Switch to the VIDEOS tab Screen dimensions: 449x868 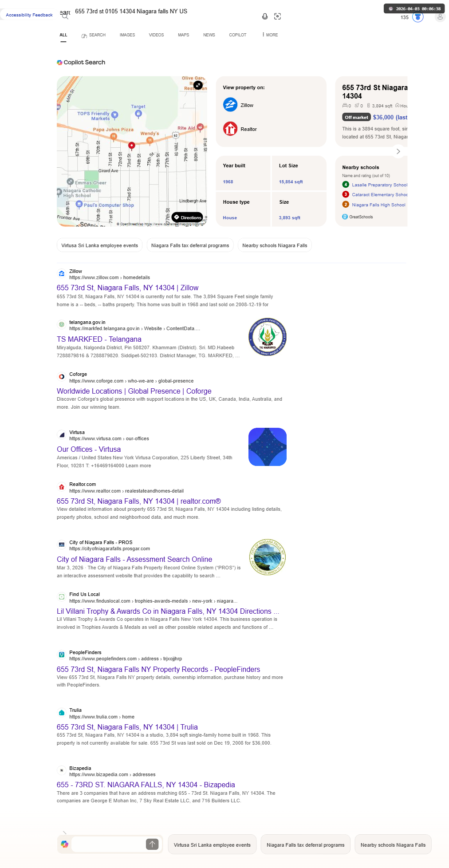coord(156,35)
